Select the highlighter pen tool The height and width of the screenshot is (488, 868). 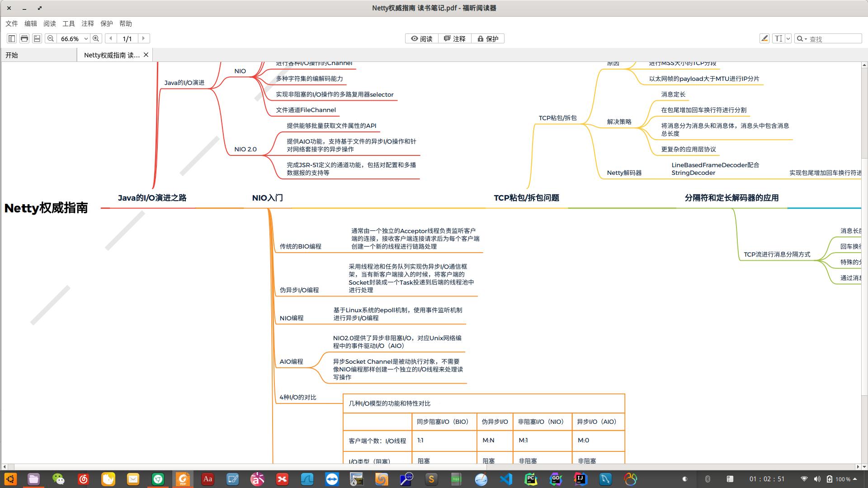click(x=764, y=39)
